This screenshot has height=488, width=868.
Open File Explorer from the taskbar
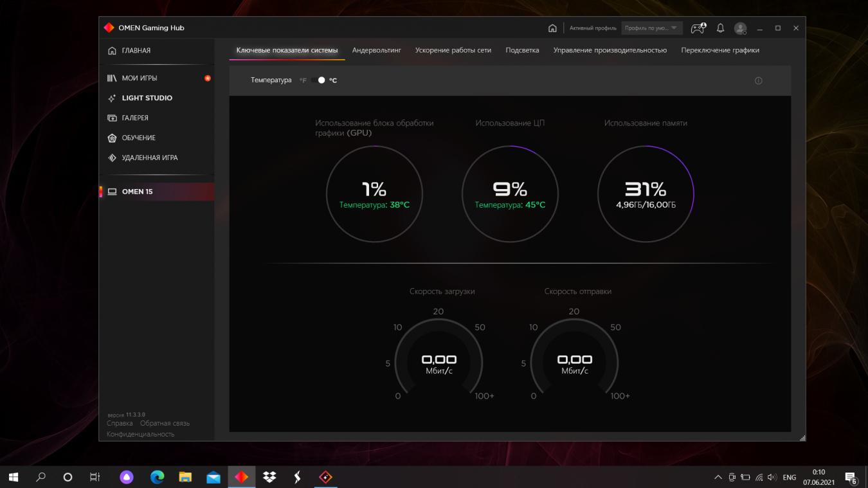click(x=185, y=477)
